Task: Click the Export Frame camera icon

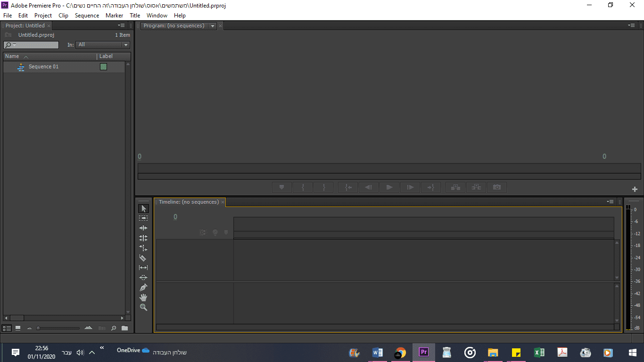Action: (497, 187)
